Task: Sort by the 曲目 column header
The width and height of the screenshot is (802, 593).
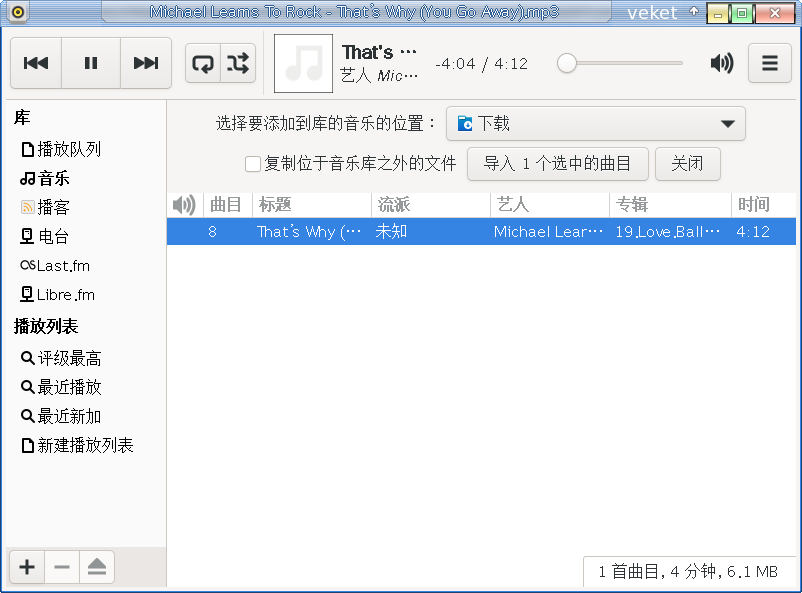Action: pyautogui.click(x=226, y=205)
